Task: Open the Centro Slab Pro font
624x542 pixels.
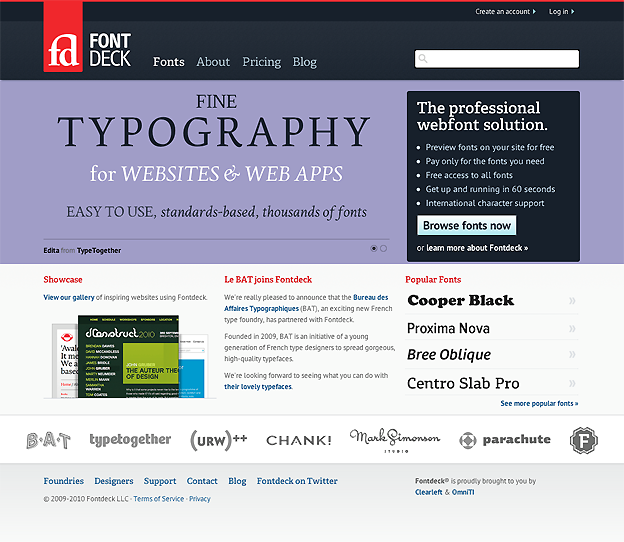Action: click(463, 384)
